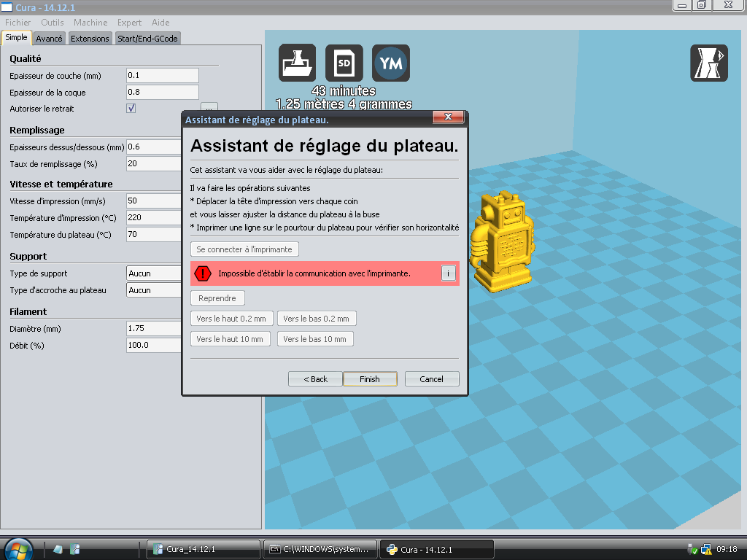Viewport: 747px width, 560px height.
Task: Select the yellow robot model in viewport
Action: pos(502,241)
